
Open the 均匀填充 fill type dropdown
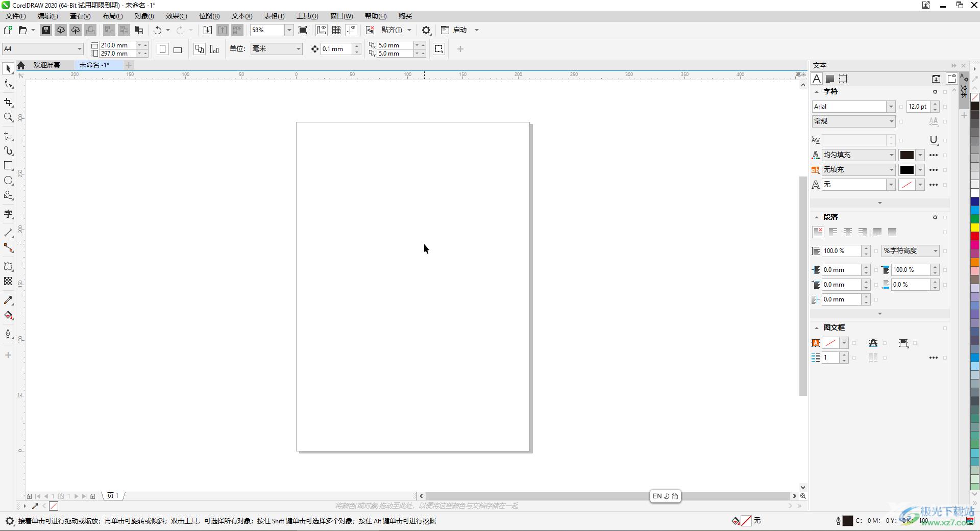click(891, 155)
